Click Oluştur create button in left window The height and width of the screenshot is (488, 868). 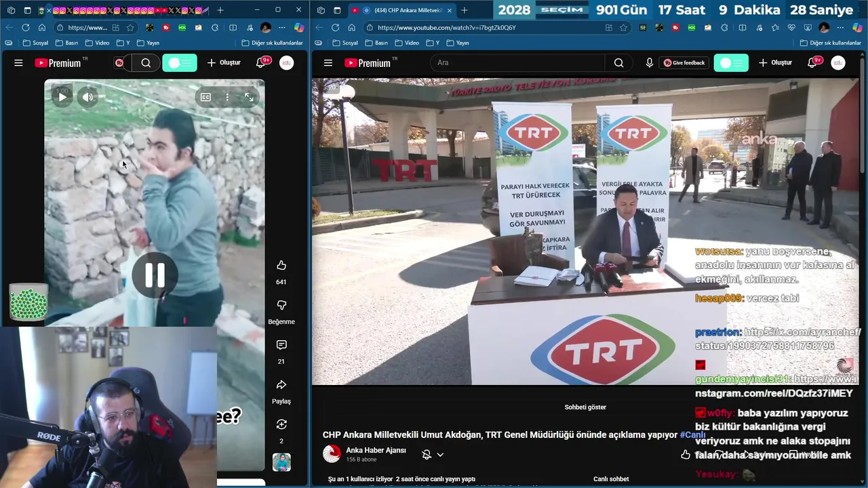pos(224,63)
